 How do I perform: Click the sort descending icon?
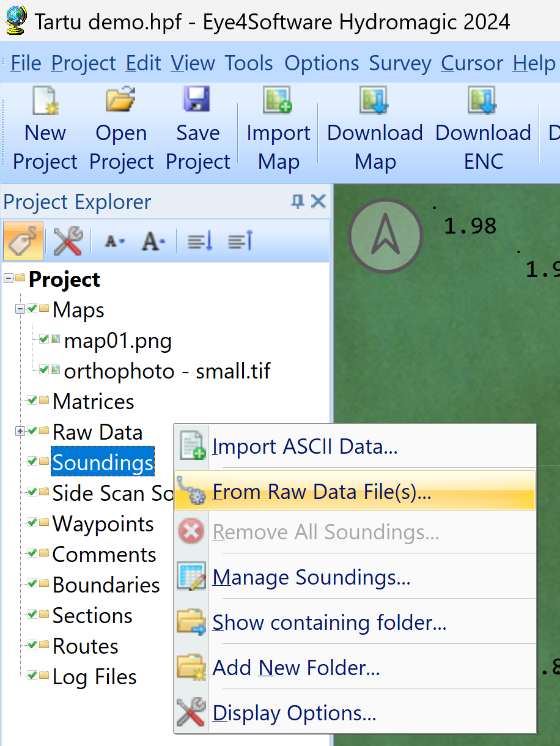(x=200, y=242)
